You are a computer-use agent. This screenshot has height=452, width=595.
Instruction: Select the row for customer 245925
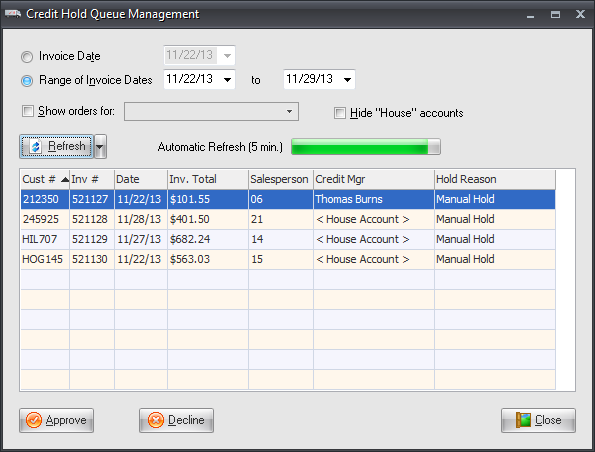click(x=288, y=219)
